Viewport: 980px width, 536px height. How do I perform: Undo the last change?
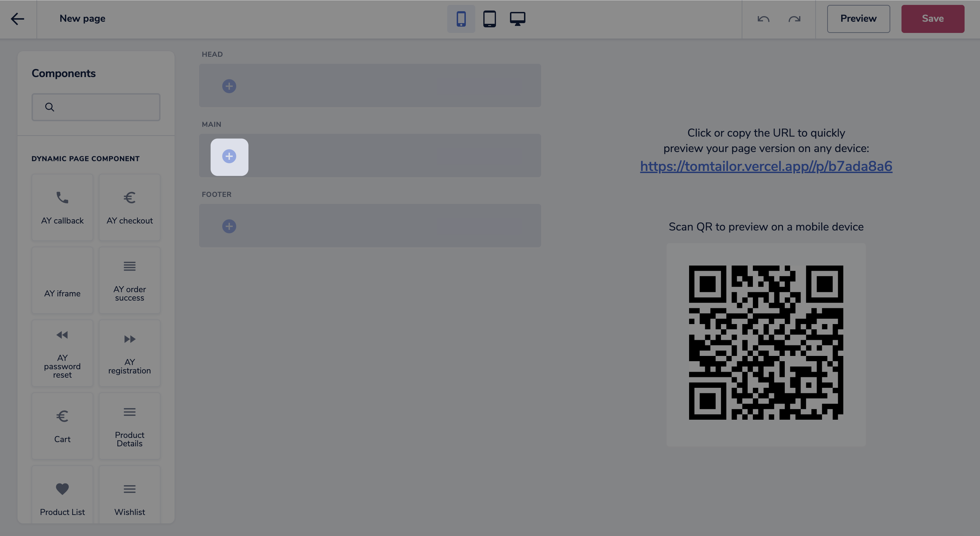pos(763,19)
